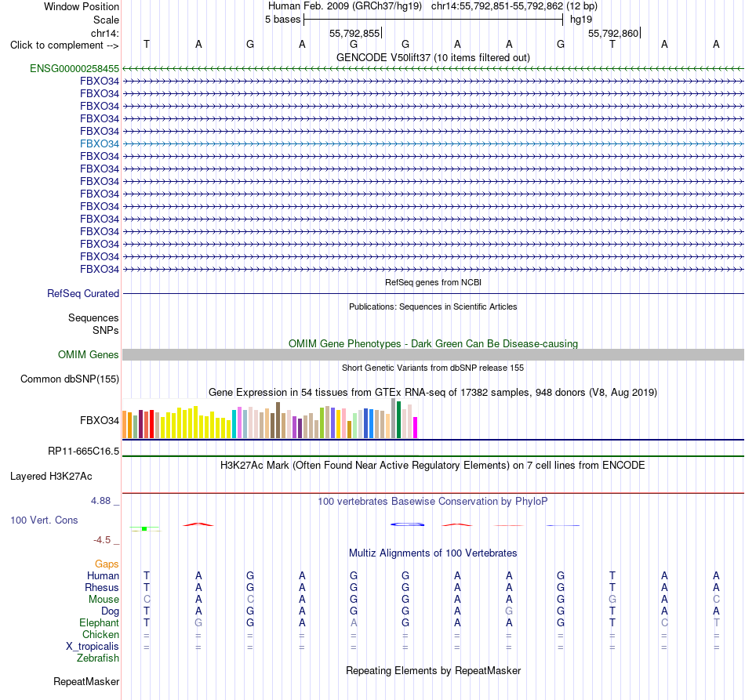Click the '5 bases' scale bar label
This screenshot has width=745, height=700.
click(282, 20)
